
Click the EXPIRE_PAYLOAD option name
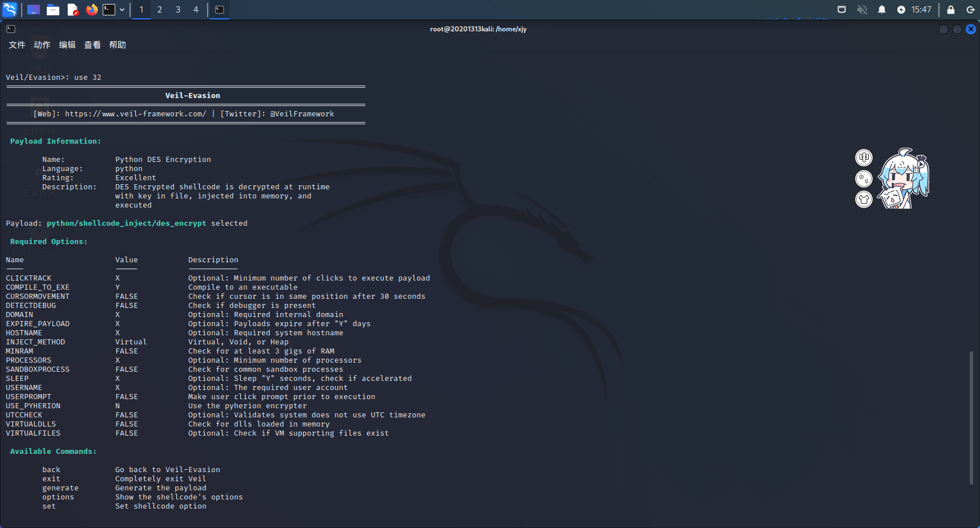pyautogui.click(x=38, y=324)
